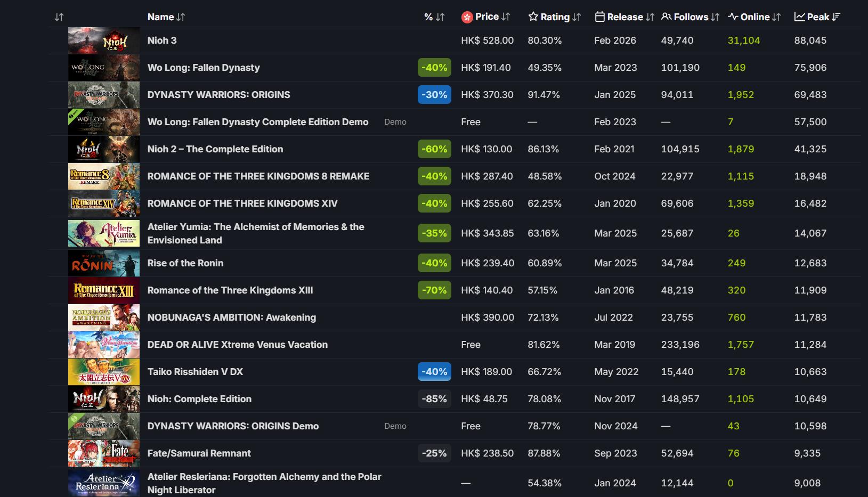Open DEAD OR ALIVE Xtreme Venus Vacation
Screen dimensions: 868x497
237,345
